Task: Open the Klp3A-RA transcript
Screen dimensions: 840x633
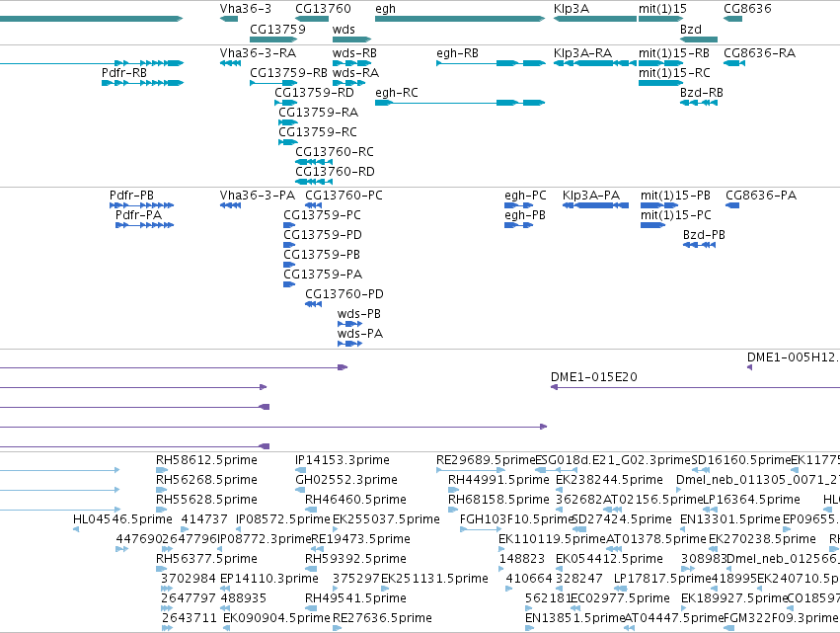Action: [x=582, y=53]
